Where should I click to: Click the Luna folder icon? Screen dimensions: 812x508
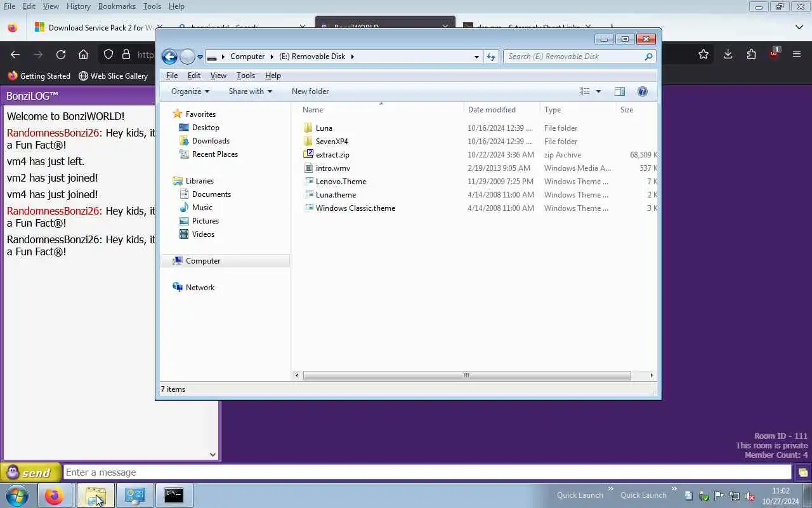coord(308,128)
